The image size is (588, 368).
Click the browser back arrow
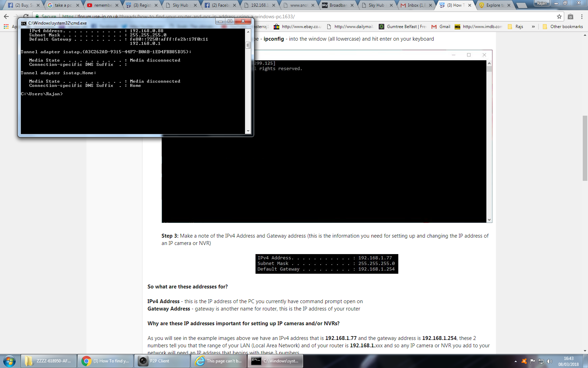(6, 16)
